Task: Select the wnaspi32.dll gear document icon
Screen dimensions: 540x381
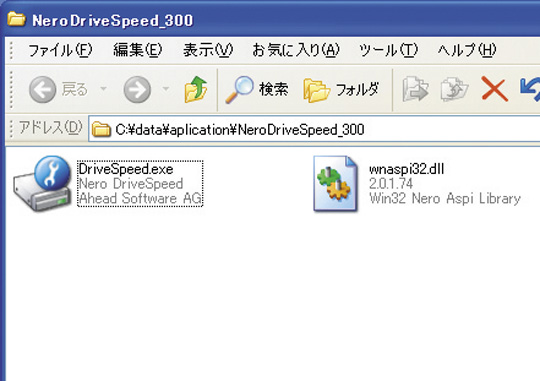Action: [x=335, y=183]
